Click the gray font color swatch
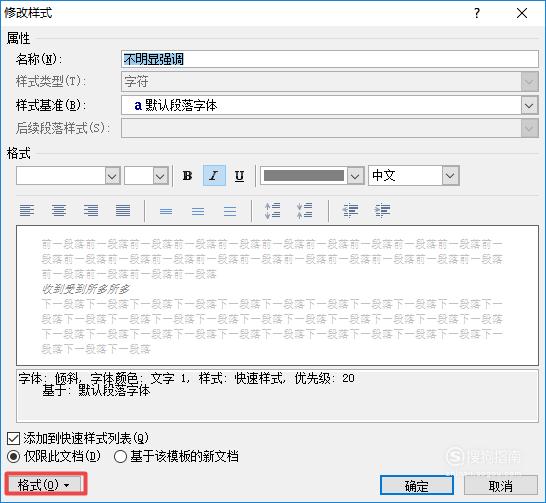 point(304,176)
